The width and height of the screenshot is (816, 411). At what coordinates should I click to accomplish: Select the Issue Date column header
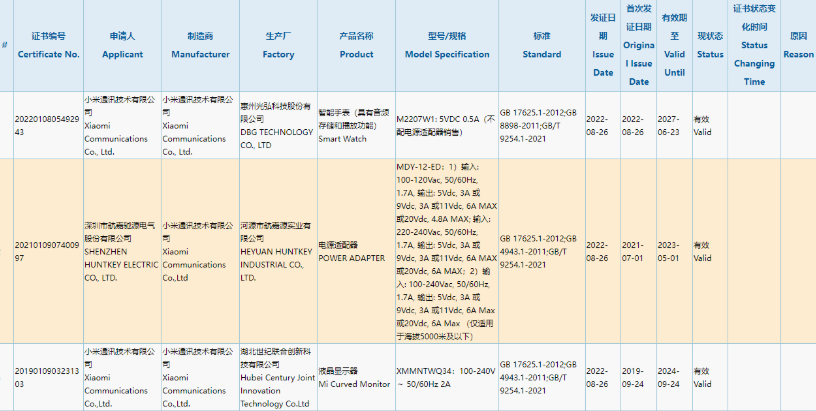click(x=603, y=45)
